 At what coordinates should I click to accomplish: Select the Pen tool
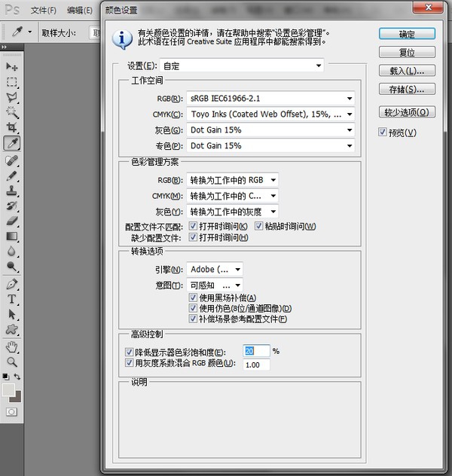click(x=12, y=284)
